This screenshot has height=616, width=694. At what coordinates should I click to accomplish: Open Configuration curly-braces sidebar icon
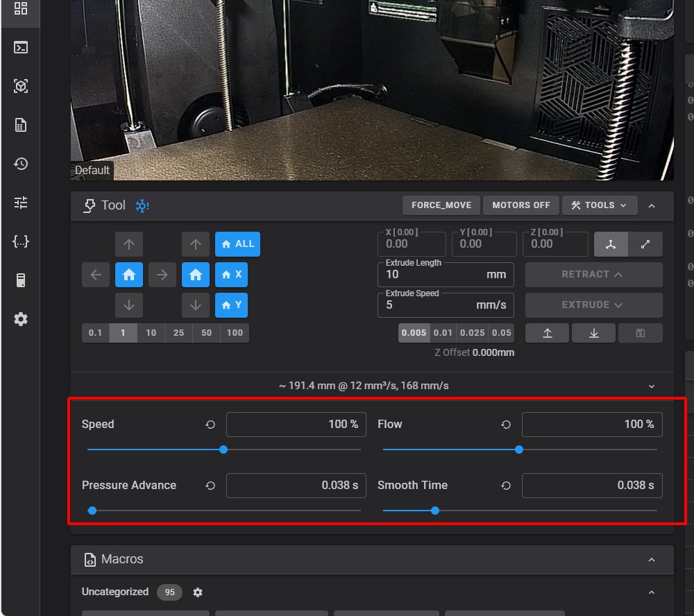tap(21, 241)
